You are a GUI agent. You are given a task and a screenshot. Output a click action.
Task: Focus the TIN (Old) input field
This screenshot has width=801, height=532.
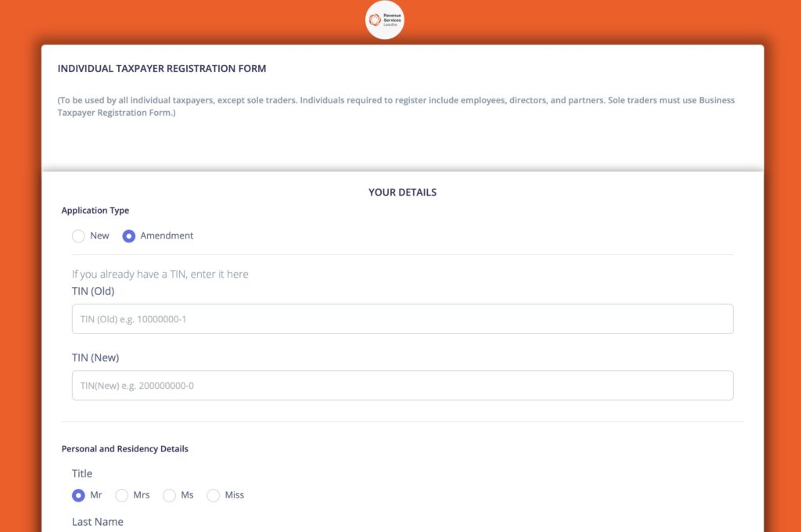(403, 319)
